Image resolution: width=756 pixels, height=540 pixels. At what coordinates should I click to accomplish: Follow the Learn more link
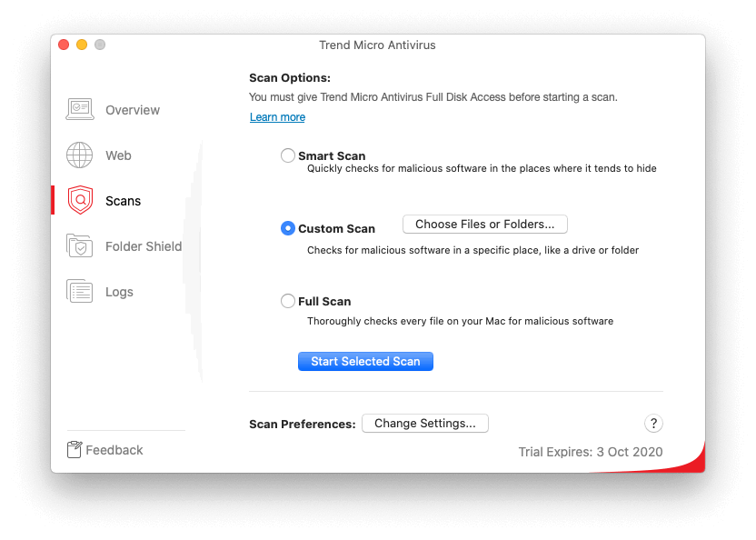[278, 117]
